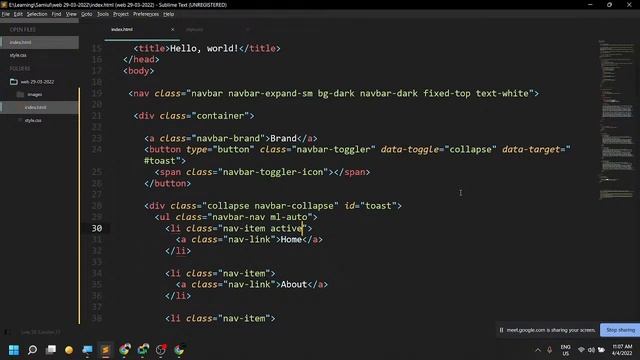Click the "navbar-brand" class string

pos(228,138)
